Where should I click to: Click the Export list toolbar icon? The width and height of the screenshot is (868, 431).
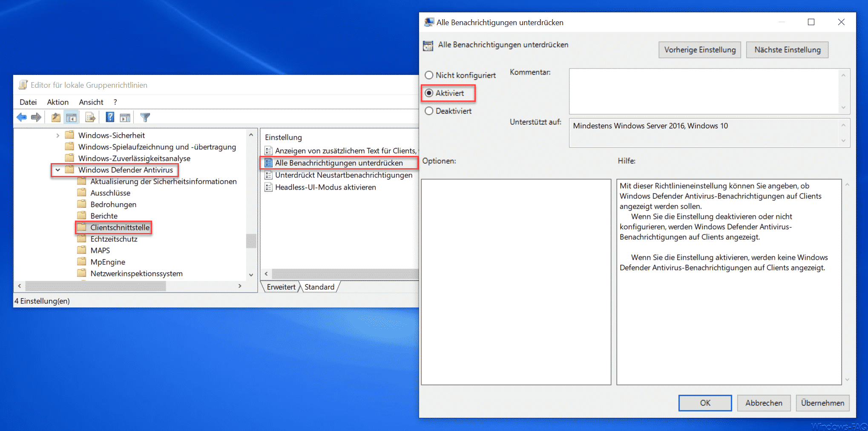tap(90, 117)
